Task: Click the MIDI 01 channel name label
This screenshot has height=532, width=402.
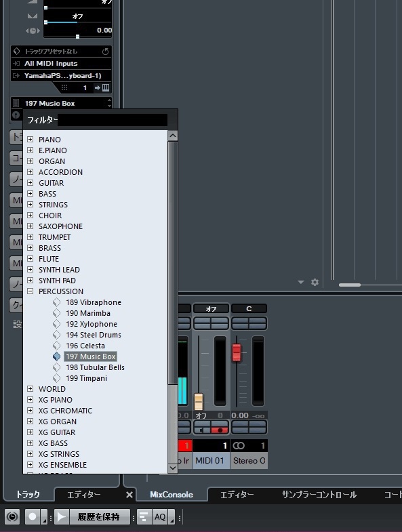Action: click(x=211, y=461)
